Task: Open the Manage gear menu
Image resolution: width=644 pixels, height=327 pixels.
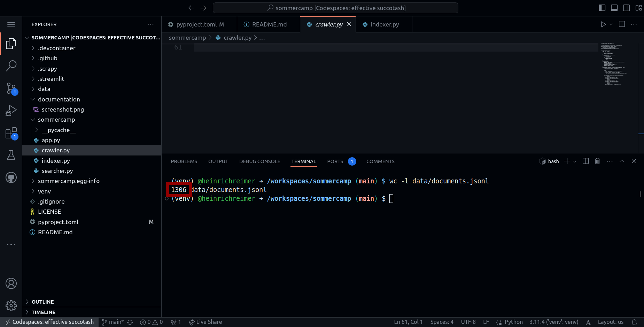Action: pyautogui.click(x=11, y=306)
